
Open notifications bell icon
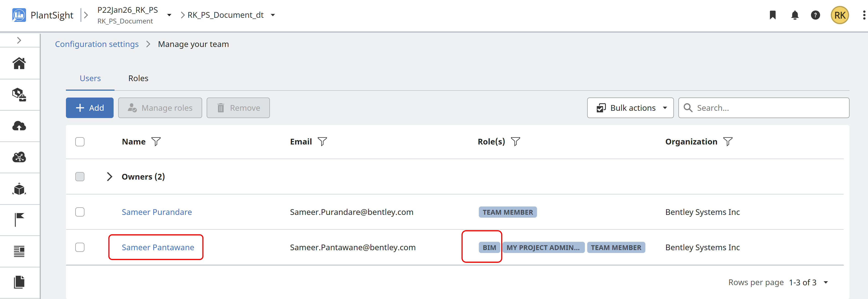click(795, 15)
